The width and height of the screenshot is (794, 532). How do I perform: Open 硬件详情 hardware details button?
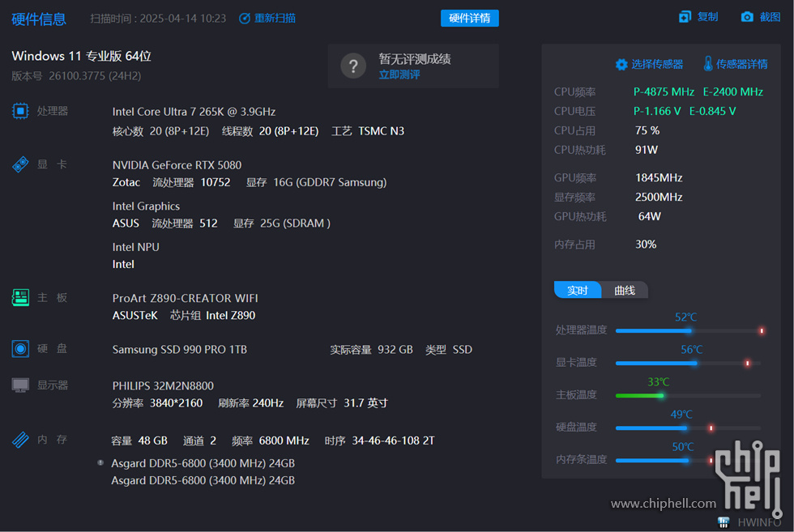click(469, 19)
